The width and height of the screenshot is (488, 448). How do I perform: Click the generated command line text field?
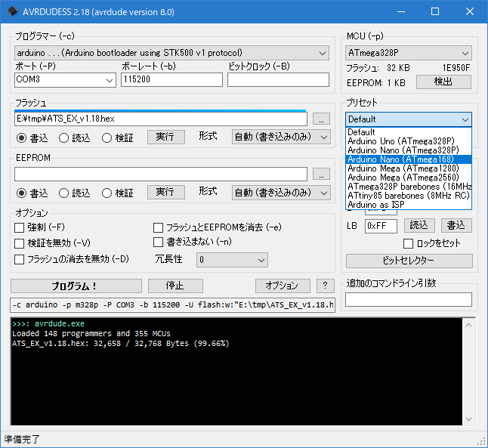point(173,305)
